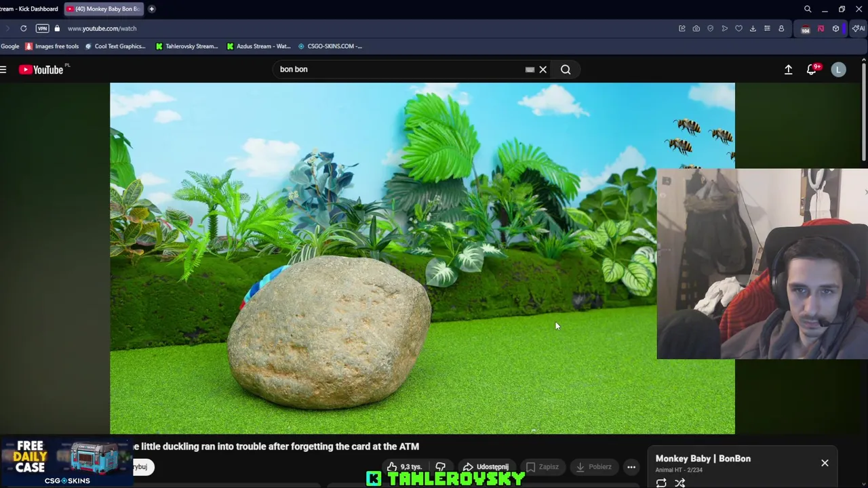This screenshot has height=488, width=868.
Task: Click the forward navigation arrow
Action: point(7,28)
